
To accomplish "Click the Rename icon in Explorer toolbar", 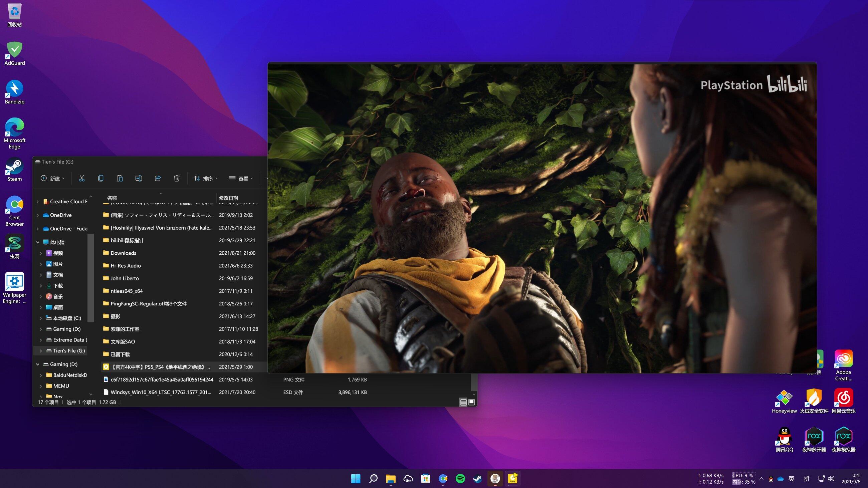I will (139, 178).
